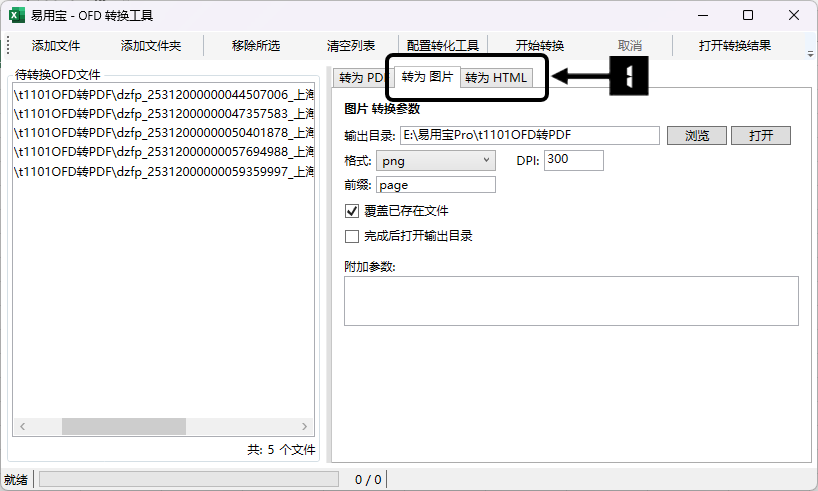Switch to the 转为 HTML tab

point(496,78)
